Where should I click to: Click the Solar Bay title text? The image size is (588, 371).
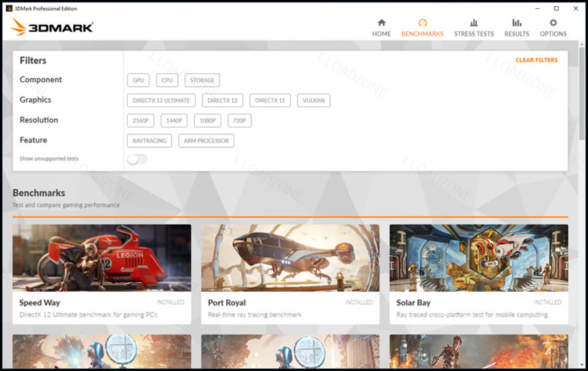pyautogui.click(x=413, y=303)
